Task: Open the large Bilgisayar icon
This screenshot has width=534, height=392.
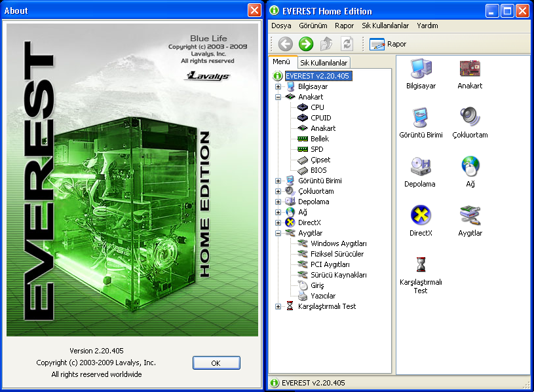Action: pyautogui.click(x=421, y=74)
